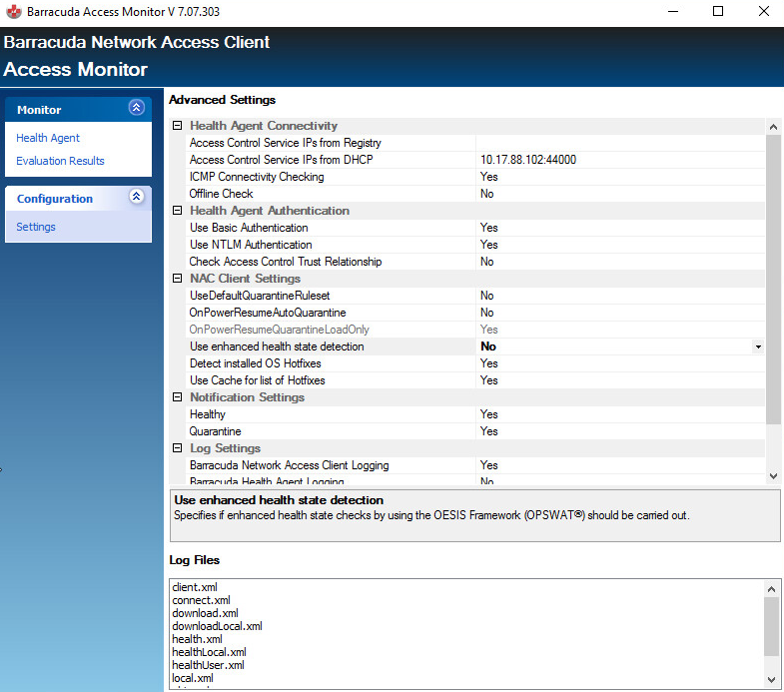
Task: Select downloadLocal.xml log file
Action: coord(217,626)
